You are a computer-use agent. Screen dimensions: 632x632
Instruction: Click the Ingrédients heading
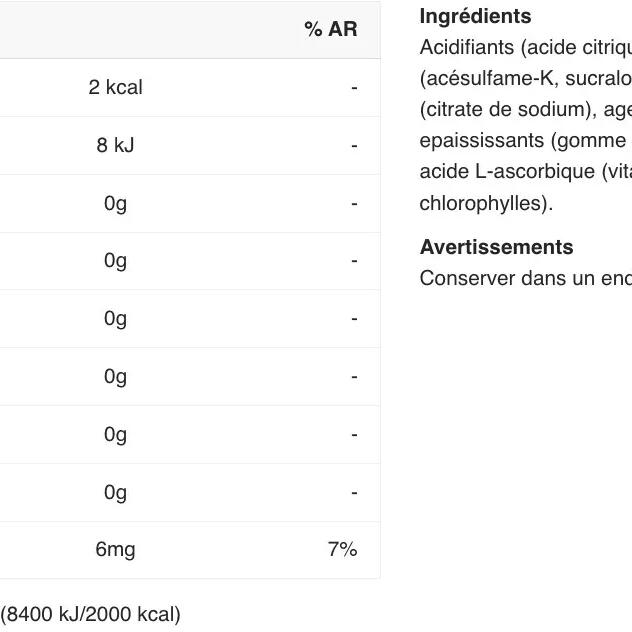tap(475, 16)
